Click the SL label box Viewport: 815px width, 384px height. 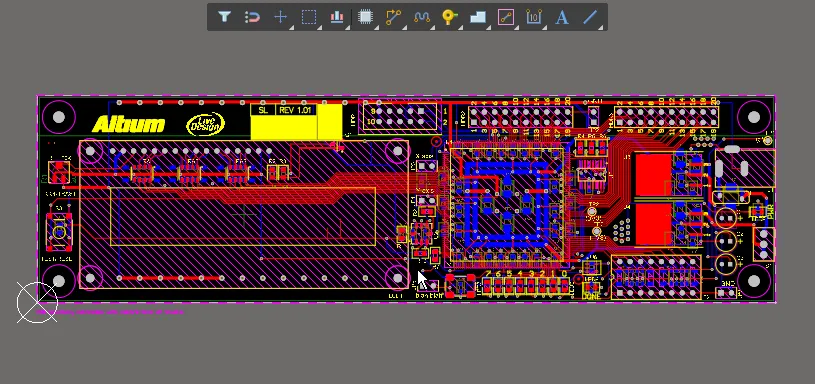pos(263,110)
